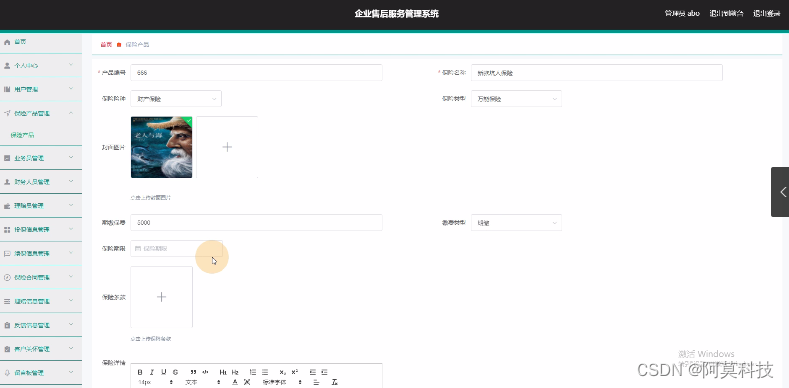
Task: Click the side panel collapse arrow tab
Action: tap(780, 192)
